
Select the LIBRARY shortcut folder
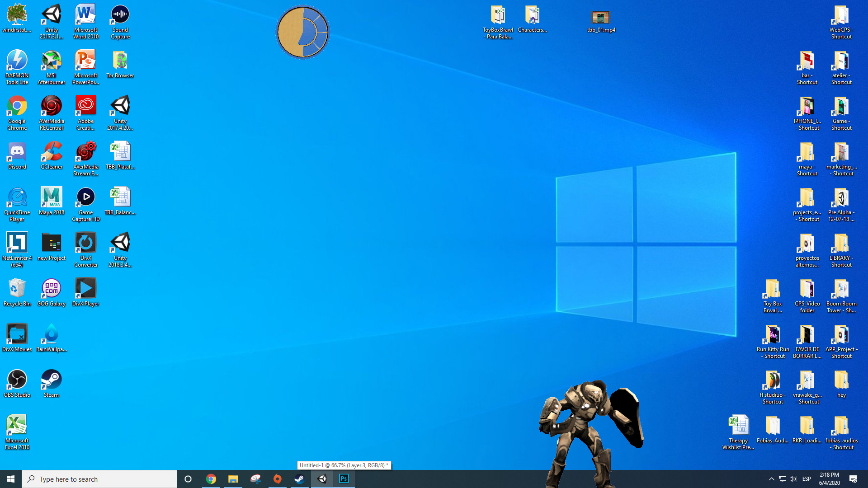click(x=841, y=249)
